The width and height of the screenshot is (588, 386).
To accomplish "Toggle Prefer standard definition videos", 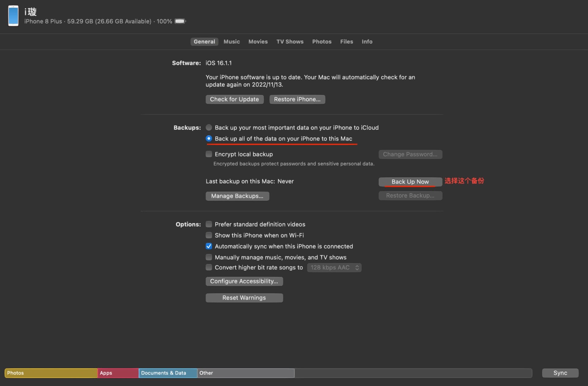I will [x=209, y=224].
